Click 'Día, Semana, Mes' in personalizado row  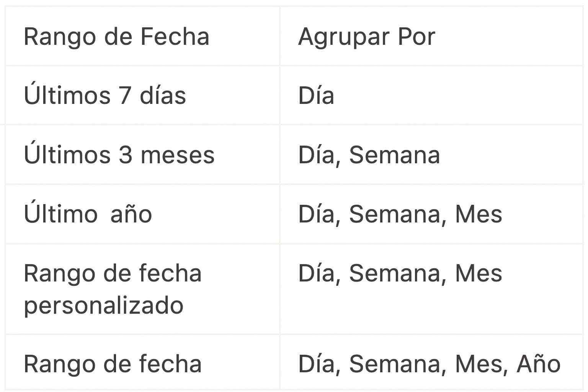pyautogui.click(x=431, y=289)
